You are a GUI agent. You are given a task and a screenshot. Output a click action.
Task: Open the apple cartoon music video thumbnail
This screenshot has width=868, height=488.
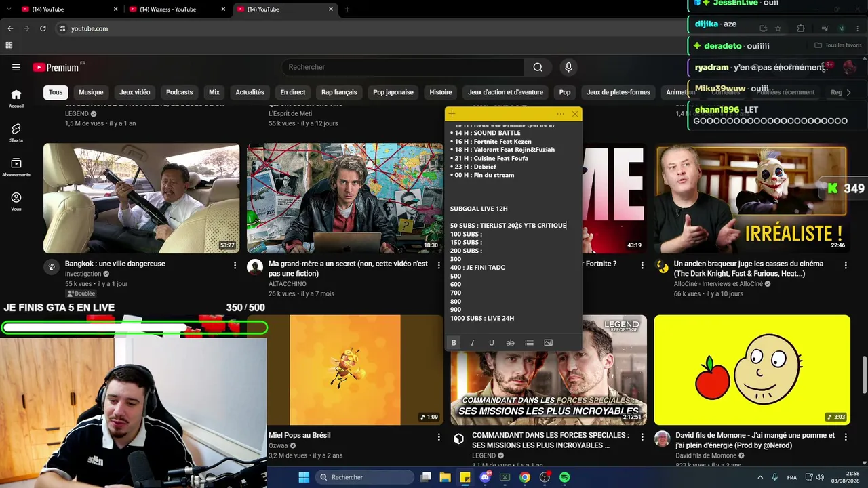[752, 370]
